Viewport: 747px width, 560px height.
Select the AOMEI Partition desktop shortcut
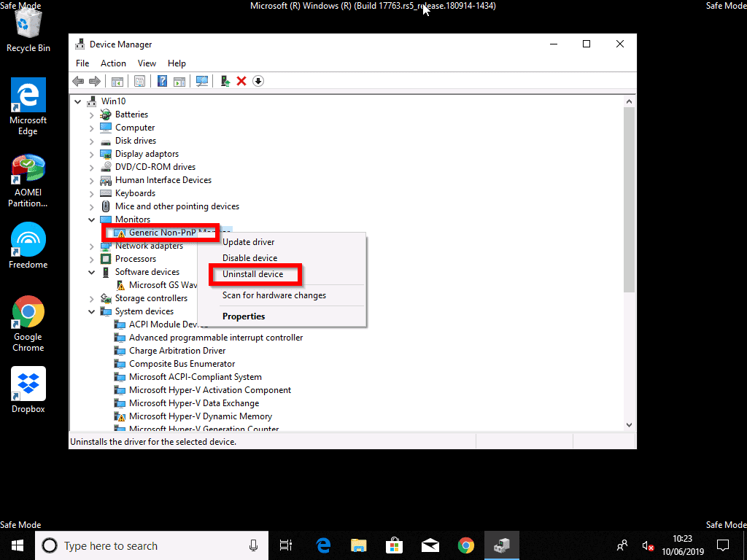pyautogui.click(x=28, y=181)
